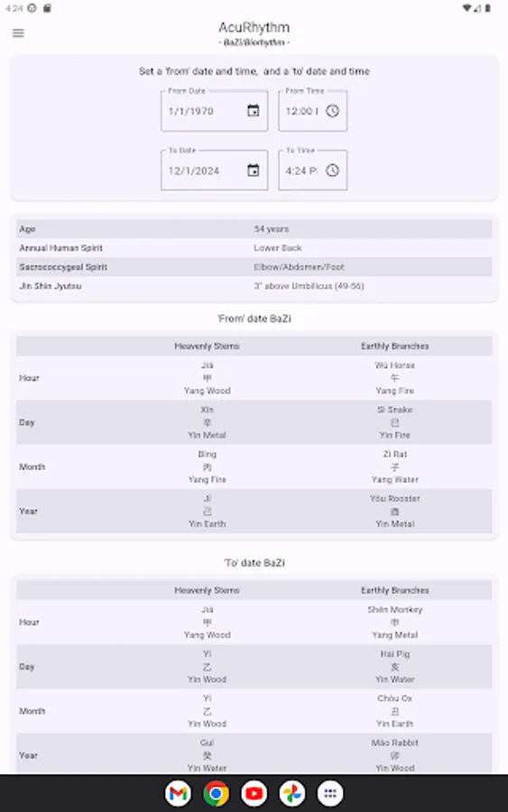
Task: Open the hamburger navigation menu
Action: tap(18, 33)
